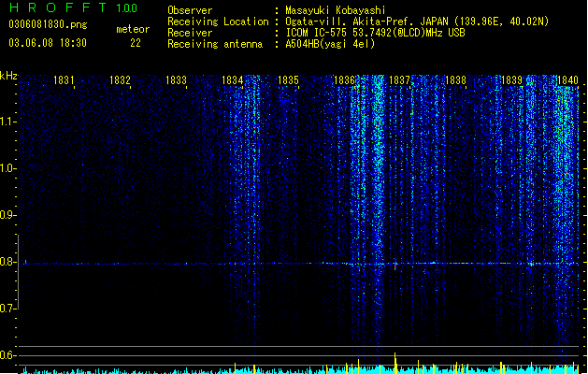The height and width of the screenshot is (374, 588).
Task: Click the Receiver field label
Action: 190,33
